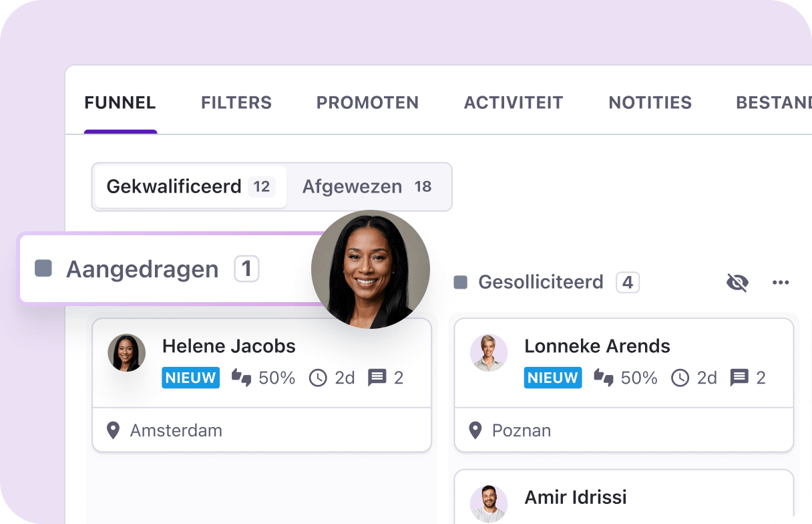Select the square checkbox next to Aangedragen
The height and width of the screenshot is (524, 812).
pos(42,268)
